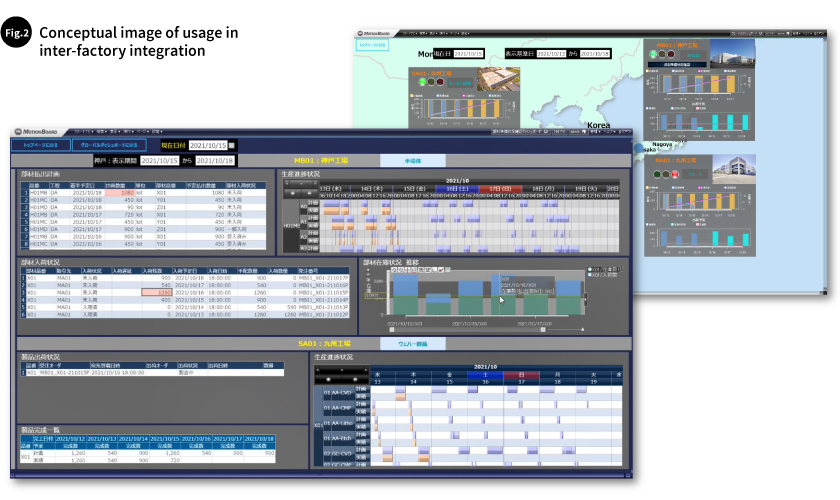Open the SA01 factory aerial photo thumbnail
Viewport: 840px width, 500px height.
[x=498, y=80]
